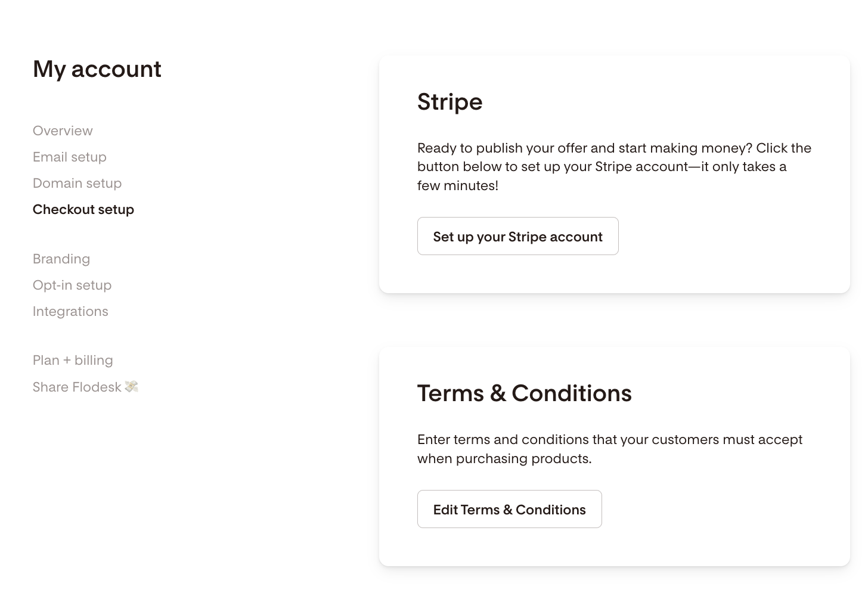868x602 pixels.
Task: Go to Plan + billing
Action: click(x=73, y=360)
